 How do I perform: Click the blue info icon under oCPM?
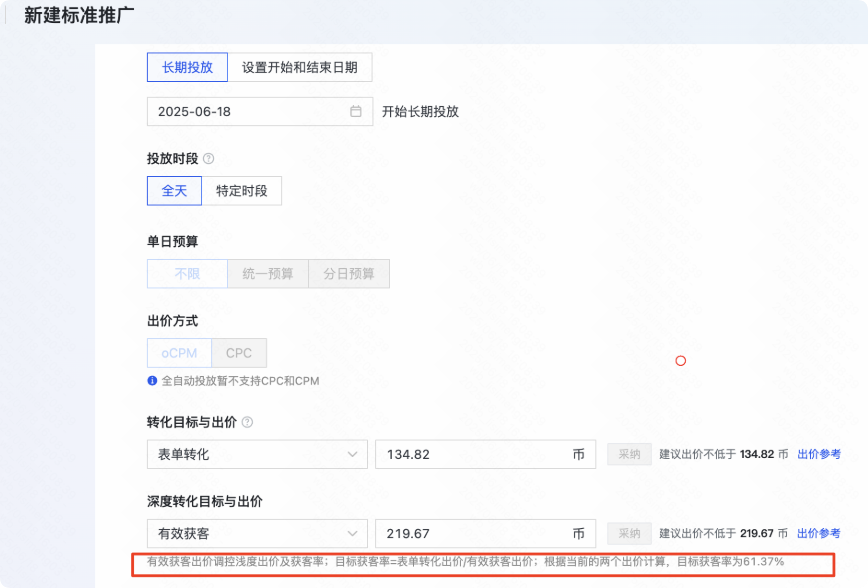pos(152,381)
